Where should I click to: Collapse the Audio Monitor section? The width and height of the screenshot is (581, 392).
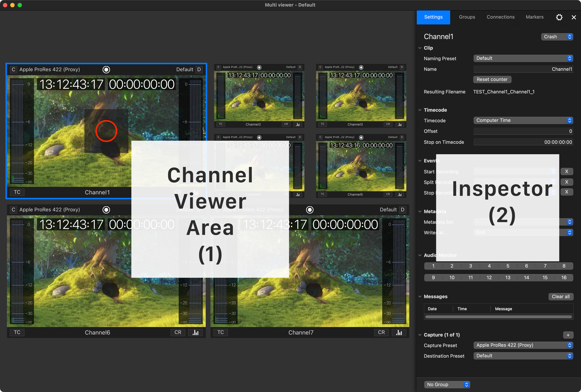[x=420, y=255]
